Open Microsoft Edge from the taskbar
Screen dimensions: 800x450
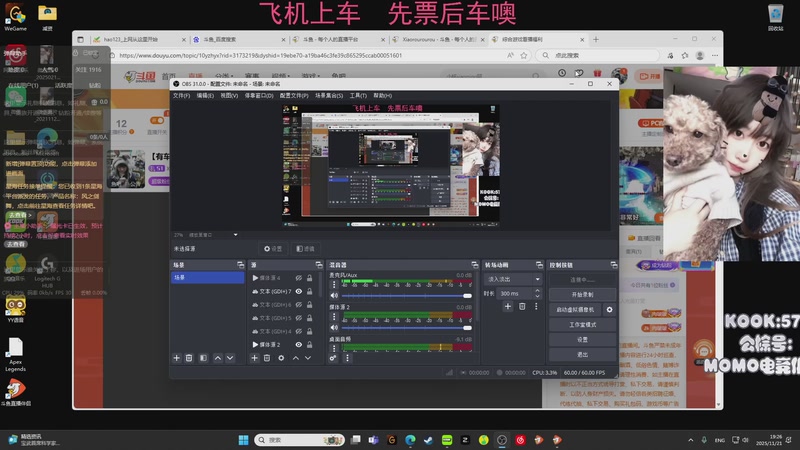pos(410,440)
